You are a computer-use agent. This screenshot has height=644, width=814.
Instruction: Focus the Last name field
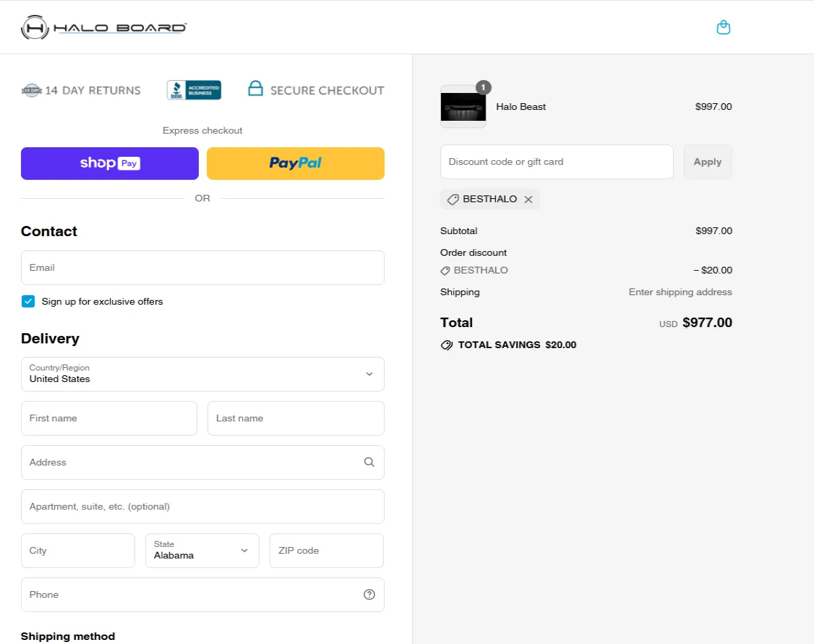point(296,418)
